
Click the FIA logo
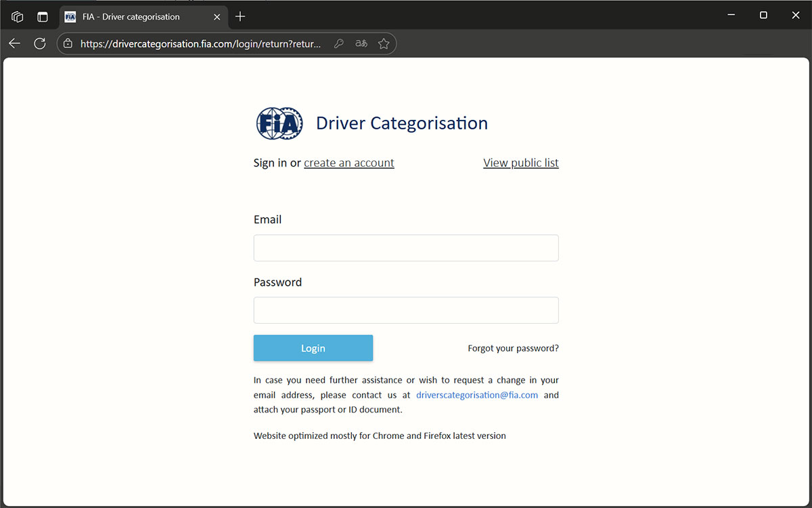click(x=279, y=123)
